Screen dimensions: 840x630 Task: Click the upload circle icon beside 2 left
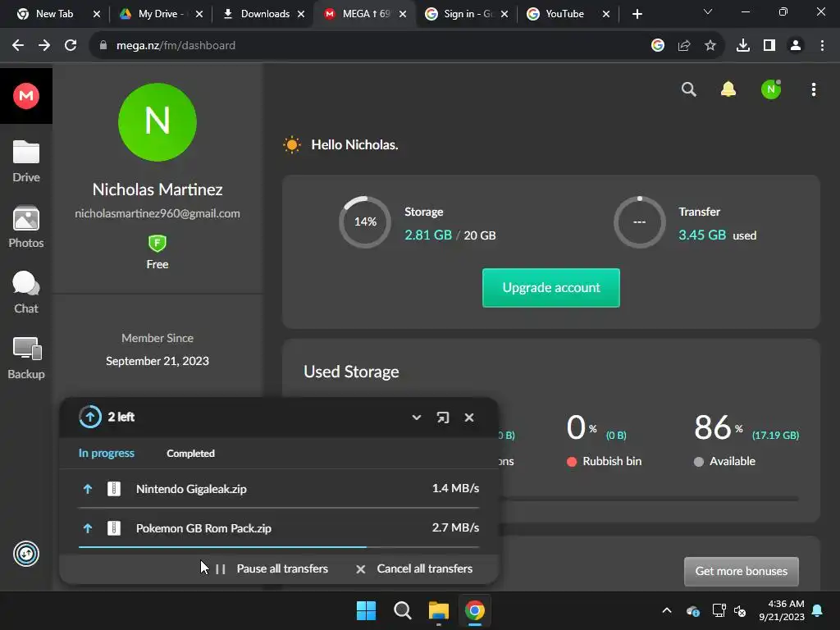(x=90, y=417)
